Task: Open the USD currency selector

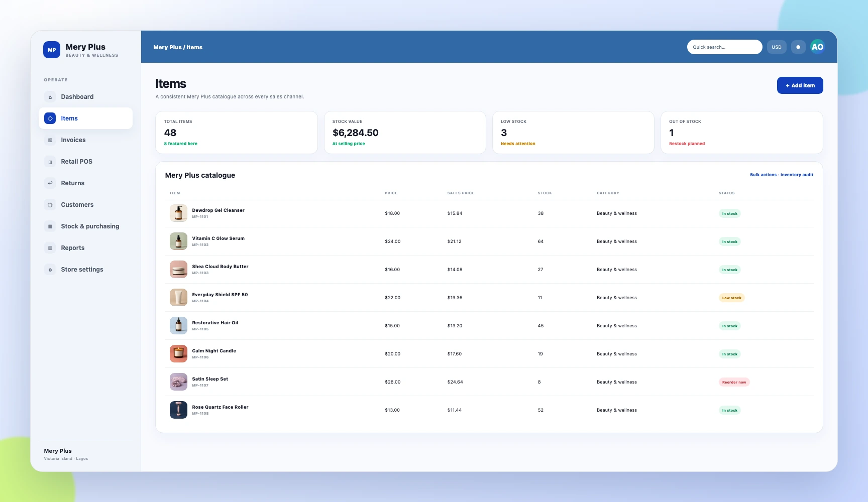Action: point(777,47)
